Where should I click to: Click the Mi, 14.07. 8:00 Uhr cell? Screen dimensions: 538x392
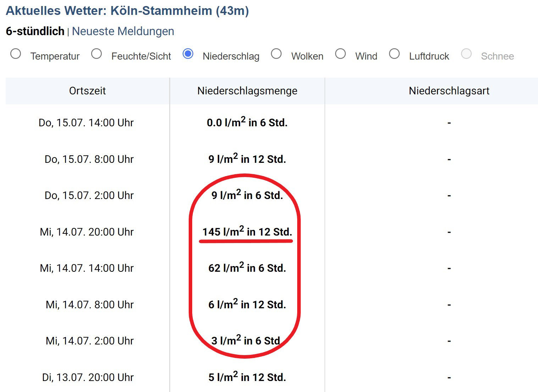[90, 305]
